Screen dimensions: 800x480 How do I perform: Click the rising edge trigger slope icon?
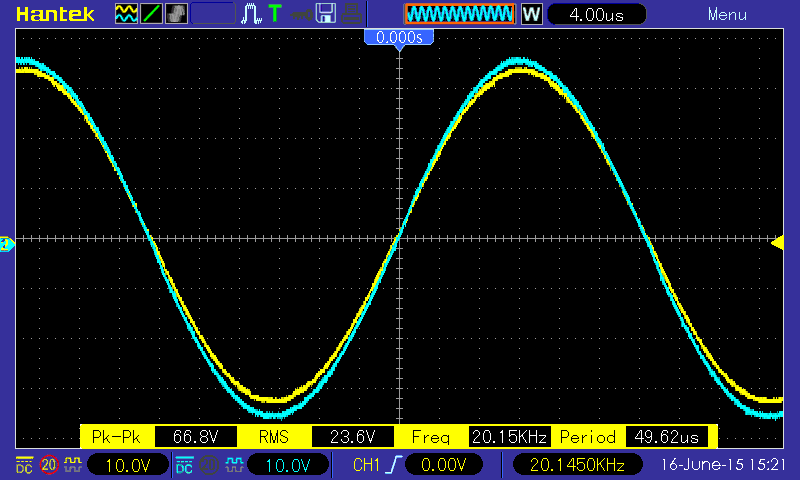393,465
